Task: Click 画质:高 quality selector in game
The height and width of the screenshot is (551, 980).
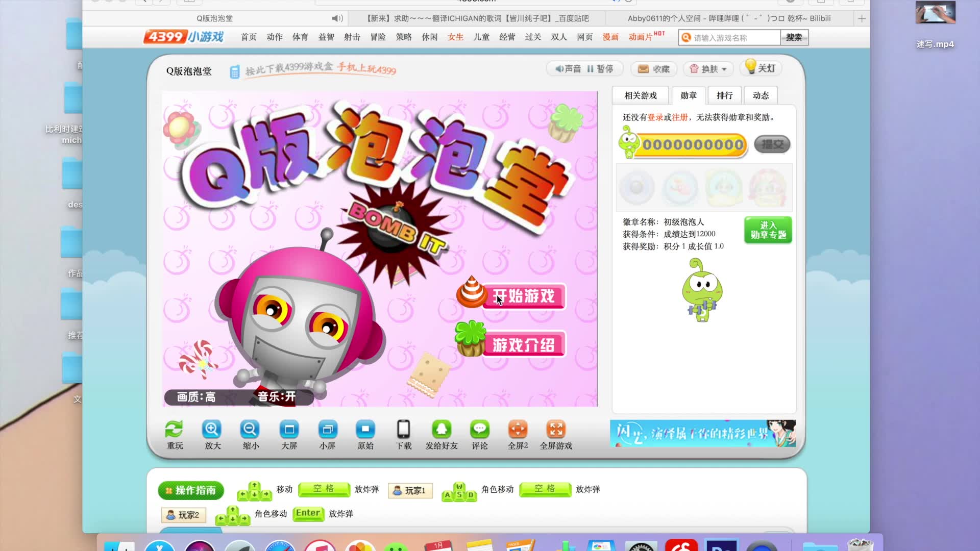Action: tap(196, 397)
